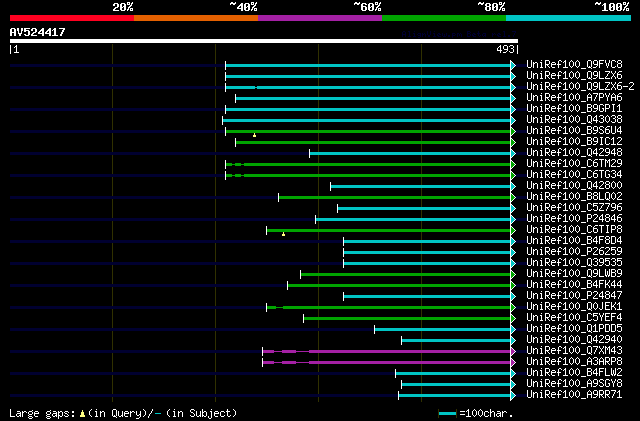
Task: Select label UniRef100_C5YEF4
Action: tap(574, 318)
